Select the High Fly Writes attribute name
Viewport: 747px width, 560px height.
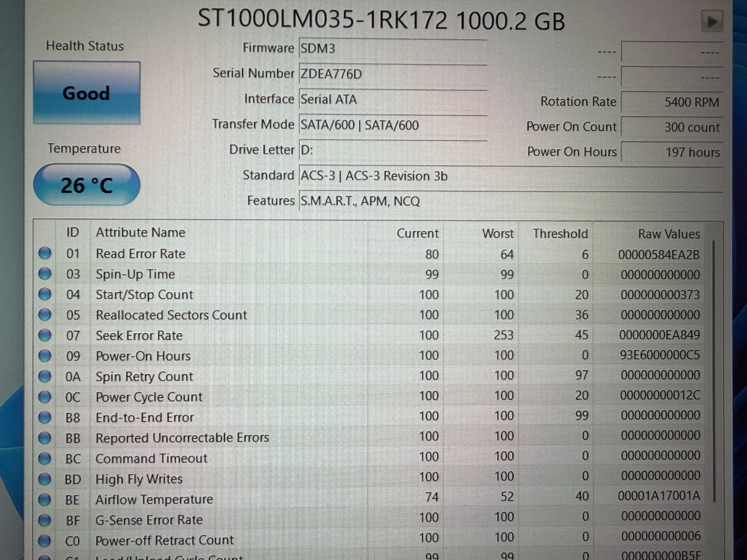(139, 479)
